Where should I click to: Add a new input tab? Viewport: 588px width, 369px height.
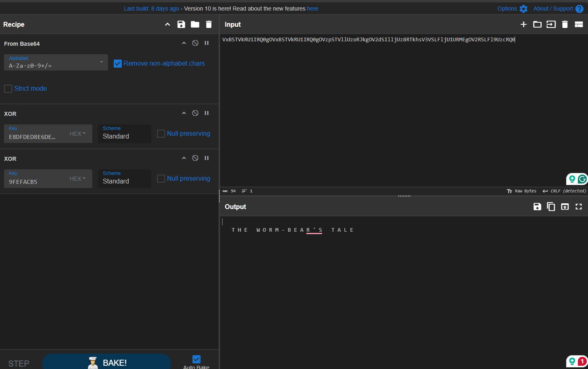(523, 24)
